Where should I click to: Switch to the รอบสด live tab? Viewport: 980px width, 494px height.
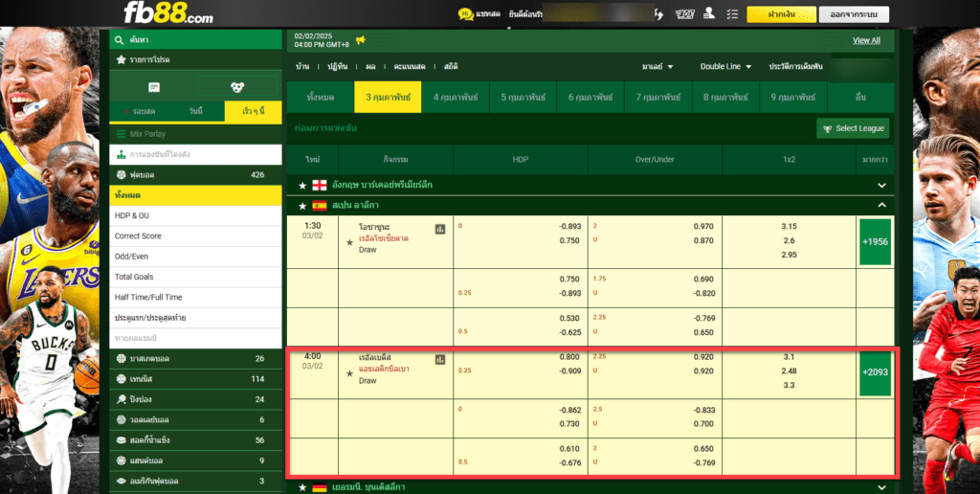point(141,111)
